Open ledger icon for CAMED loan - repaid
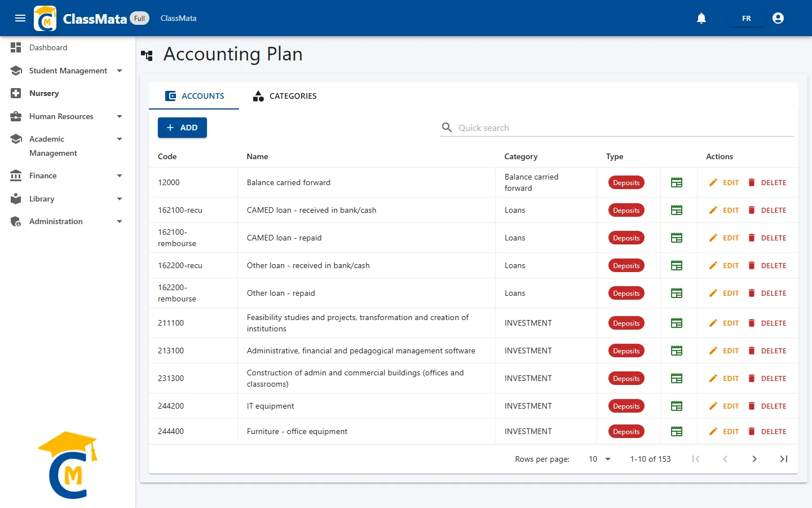The image size is (812, 508). click(x=677, y=238)
